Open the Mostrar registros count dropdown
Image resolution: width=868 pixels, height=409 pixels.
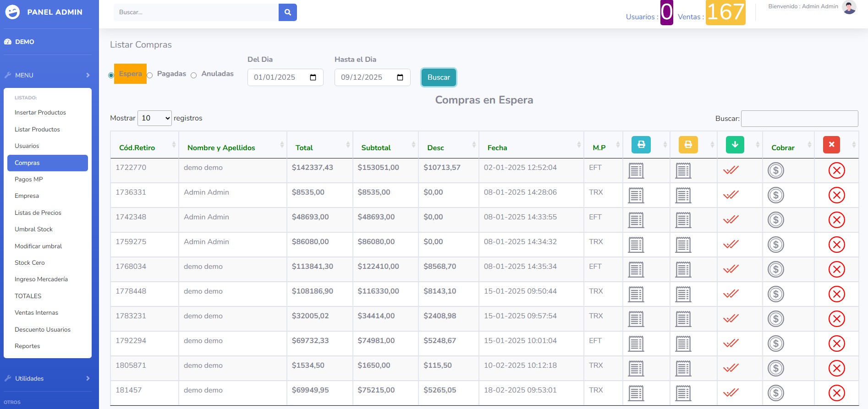(x=154, y=118)
